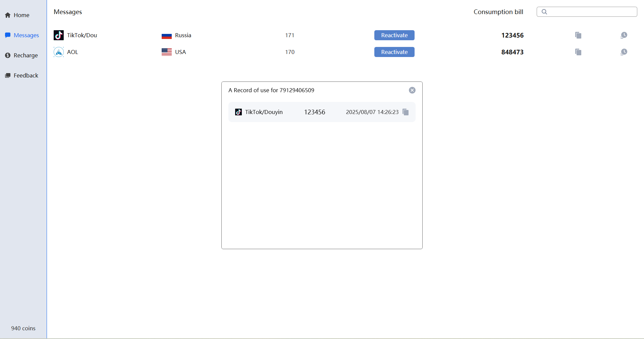This screenshot has width=644, height=339.
Task: Copy the TikTok/Douyin record in the dialog
Action: pos(405,112)
